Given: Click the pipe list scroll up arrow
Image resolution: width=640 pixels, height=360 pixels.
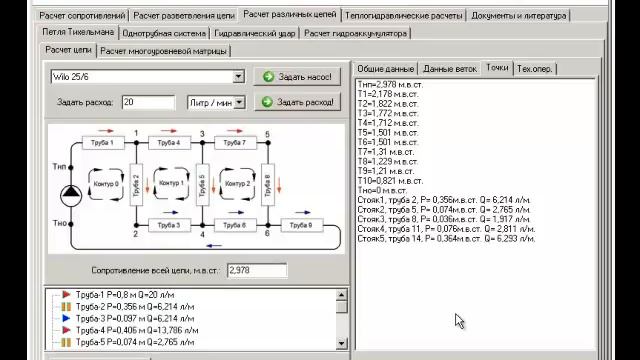Looking at the screenshot, I should tap(342, 295).
